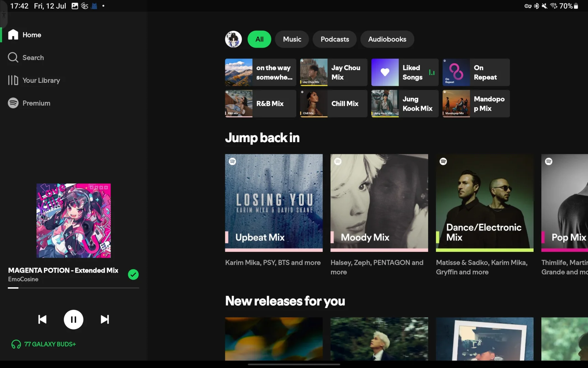
Task: Open the Mandopop Mix shortcut
Action: click(476, 104)
